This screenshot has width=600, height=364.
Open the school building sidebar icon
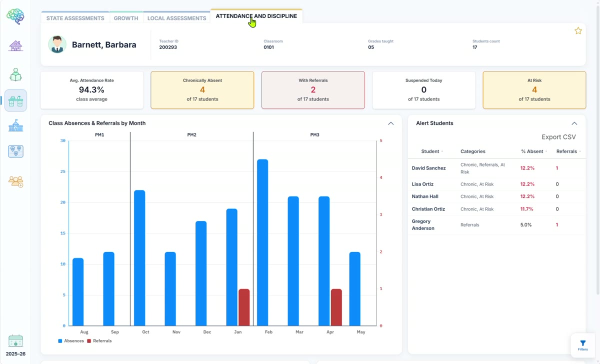tap(15, 125)
